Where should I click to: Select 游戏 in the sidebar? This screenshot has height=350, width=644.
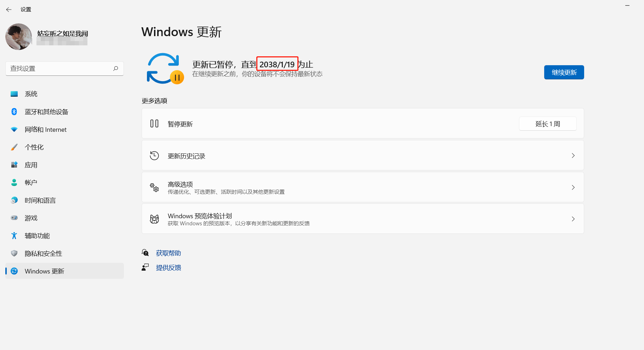pos(64,218)
